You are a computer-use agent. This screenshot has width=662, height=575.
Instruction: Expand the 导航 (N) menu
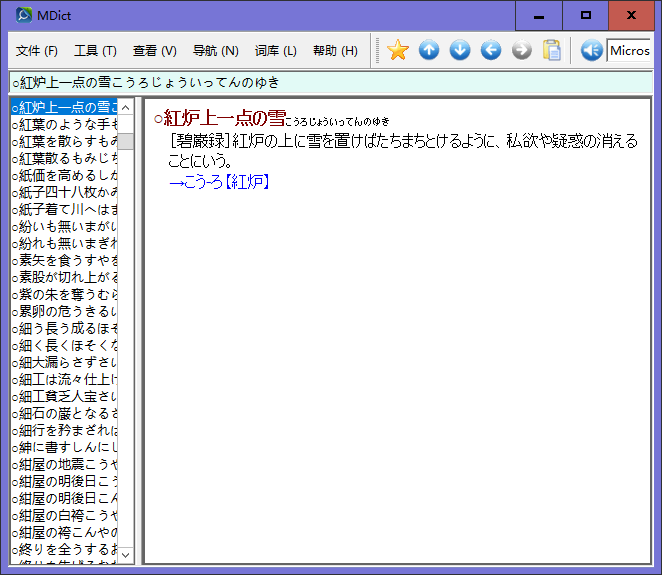[x=215, y=51]
